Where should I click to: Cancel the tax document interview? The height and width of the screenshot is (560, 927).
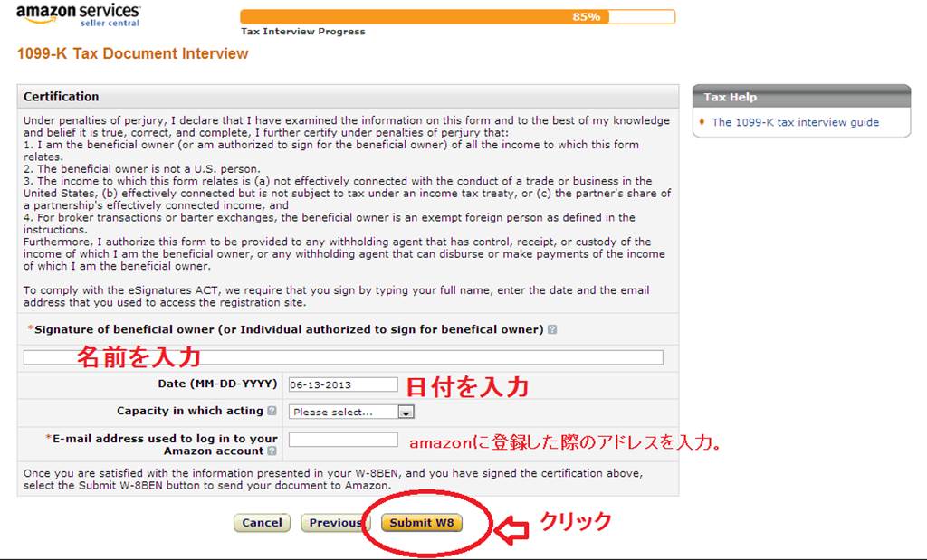click(x=262, y=523)
